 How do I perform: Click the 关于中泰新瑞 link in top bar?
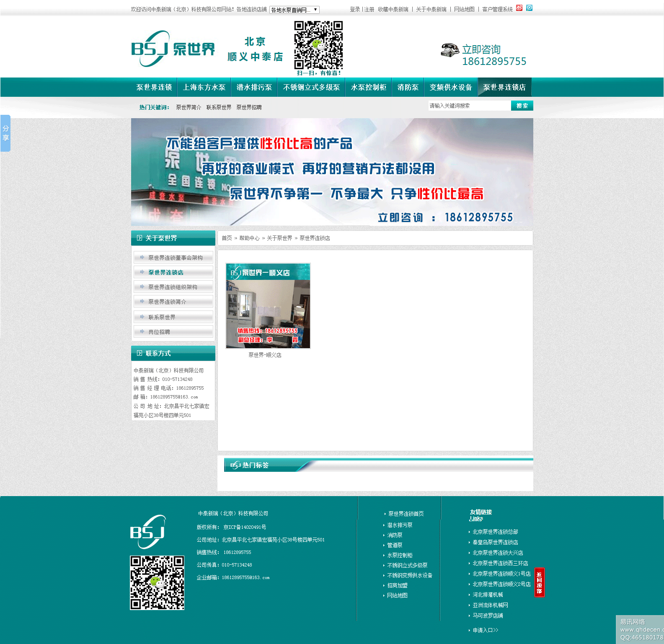[x=431, y=9]
